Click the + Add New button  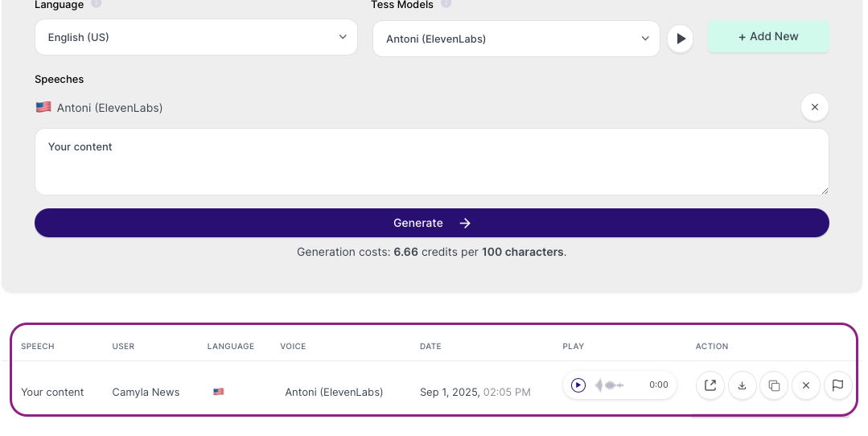click(768, 36)
